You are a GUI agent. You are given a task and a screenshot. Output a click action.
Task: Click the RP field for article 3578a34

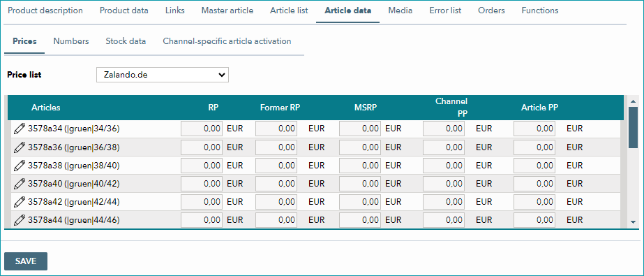pos(202,129)
